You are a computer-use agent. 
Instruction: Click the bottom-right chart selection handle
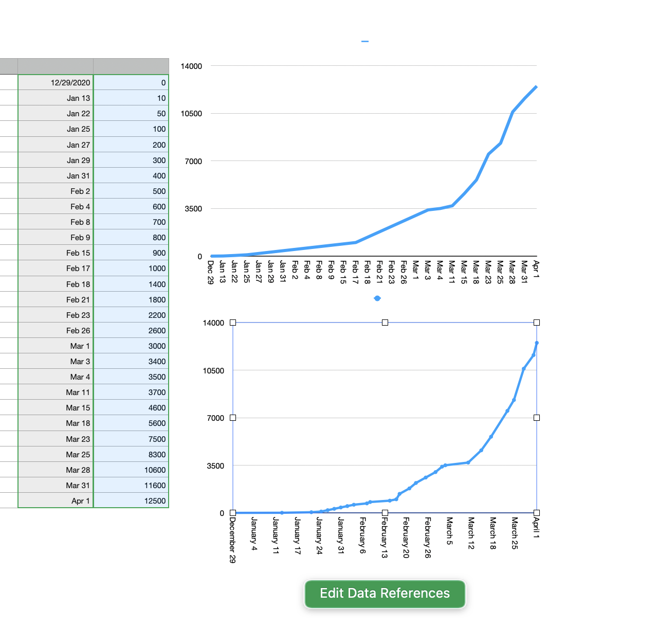tap(537, 513)
